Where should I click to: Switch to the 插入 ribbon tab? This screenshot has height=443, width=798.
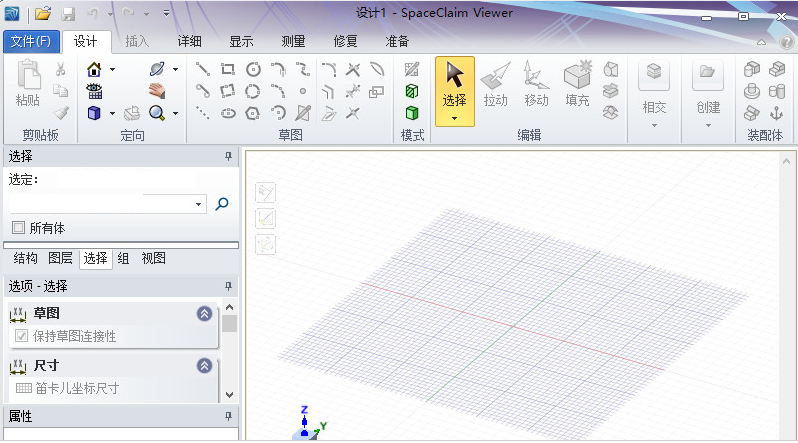coord(137,41)
